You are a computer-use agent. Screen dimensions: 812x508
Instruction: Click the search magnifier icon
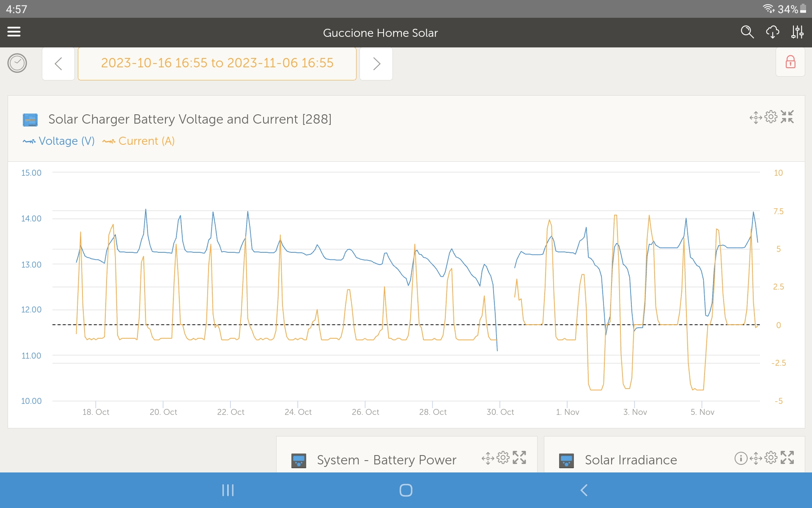747,32
